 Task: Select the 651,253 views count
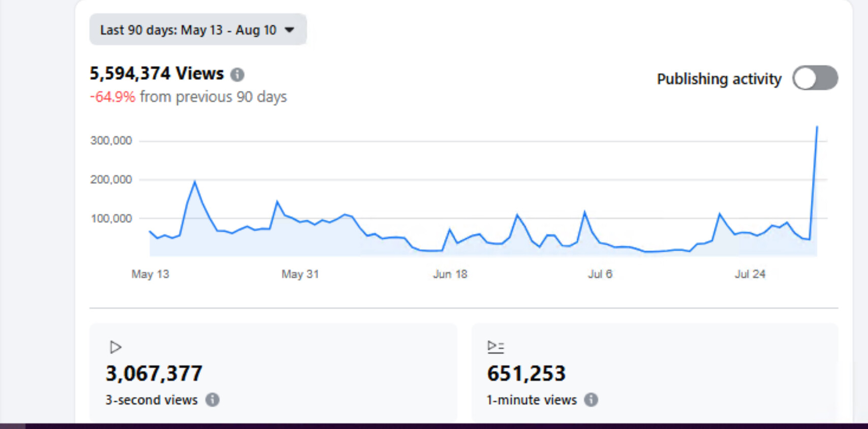526,374
